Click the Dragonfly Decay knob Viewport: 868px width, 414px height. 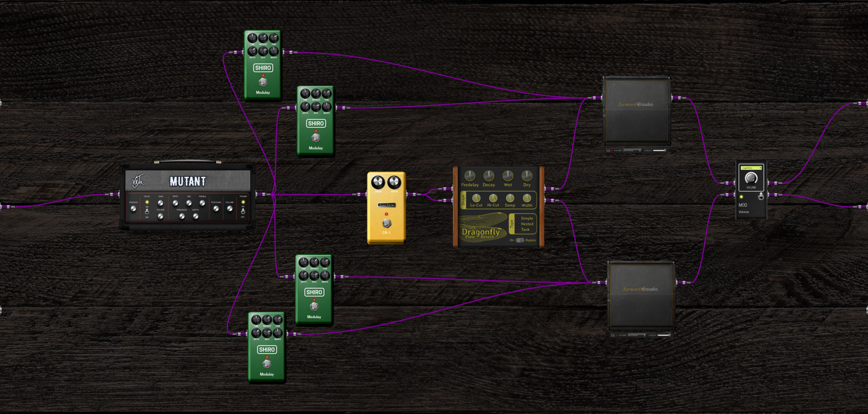(x=489, y=176)
